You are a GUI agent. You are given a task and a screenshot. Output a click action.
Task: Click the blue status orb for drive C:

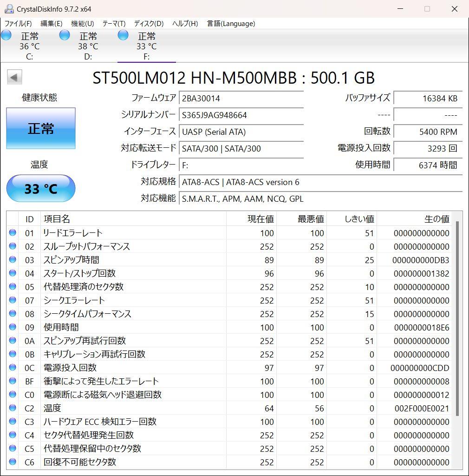[x=7, y=35]
